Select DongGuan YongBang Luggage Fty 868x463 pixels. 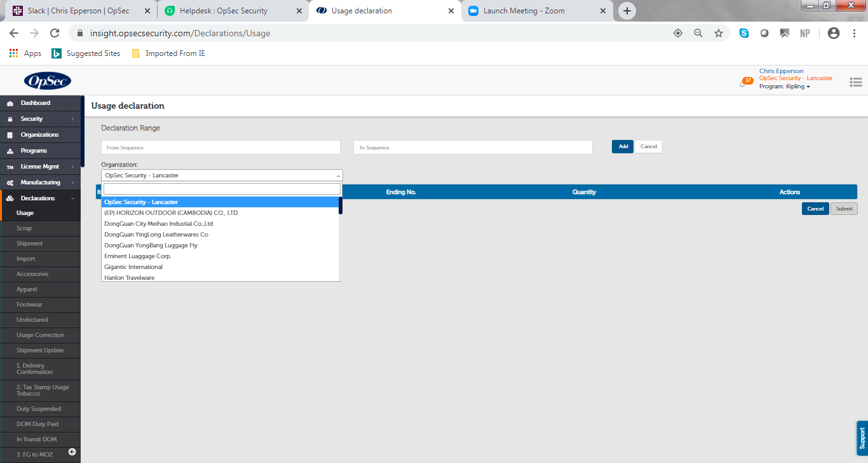pos(220,245)
